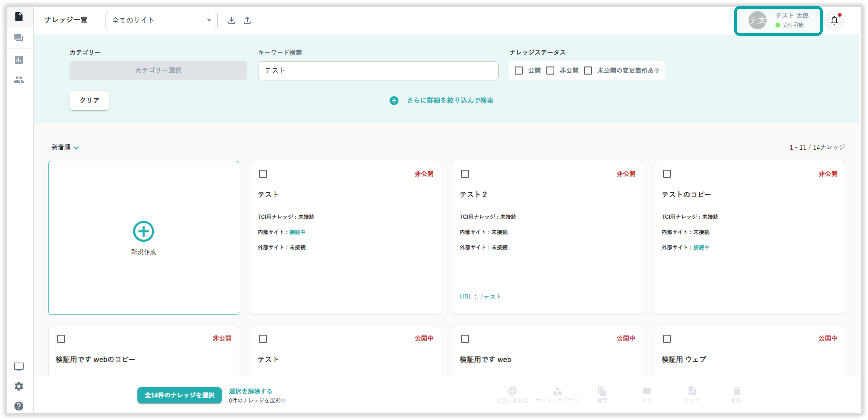The width and height of the screenshot is (868, 420).
Task: Open the notification bell
Action: pyautogui.click(x=834, y=21)
